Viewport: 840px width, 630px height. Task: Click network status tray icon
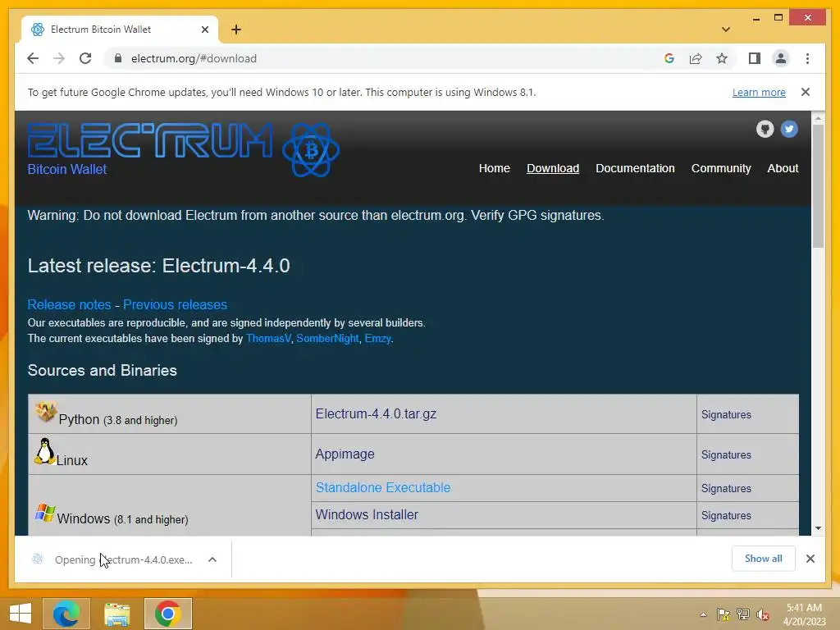coord(743,614)
